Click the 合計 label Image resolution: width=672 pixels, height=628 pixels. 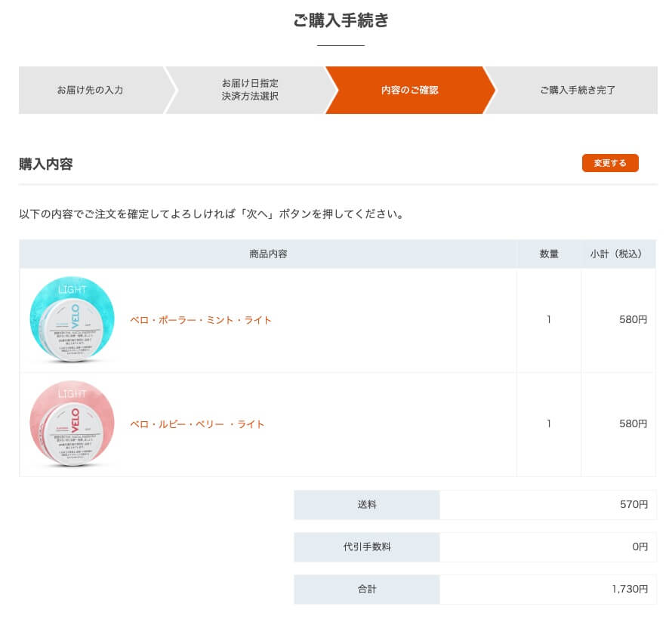pyautogui.click(x=367, y=590)
